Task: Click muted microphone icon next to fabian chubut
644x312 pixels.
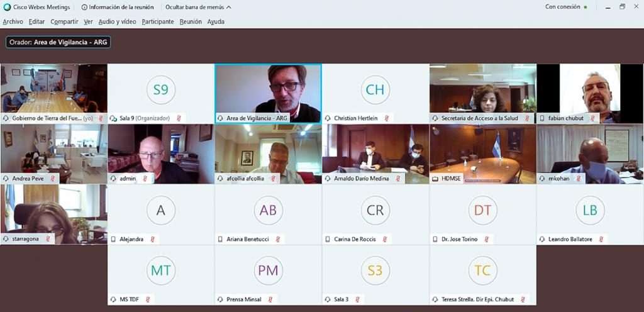Action: (x=592, y=118)
